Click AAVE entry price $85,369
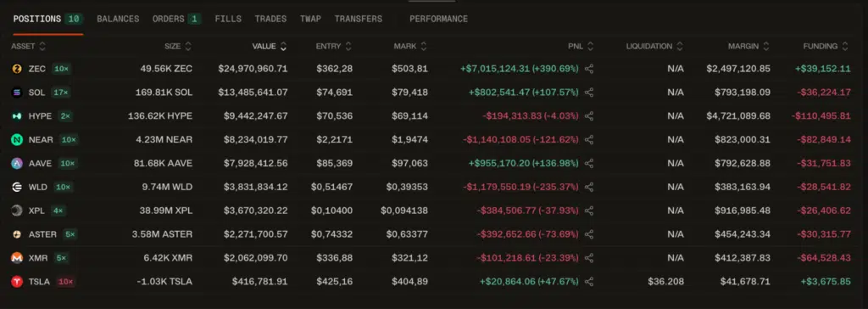Image resolution: width=868 pixels, height=309 pixels. pyautogui.click(x=334, y=164)
